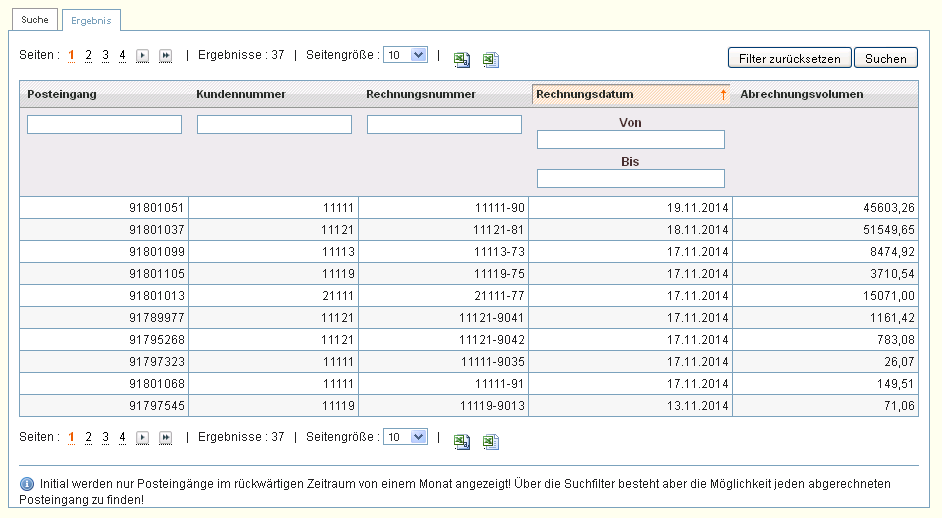
Task: Click first Excel export icon at bottom
Action: [461, 441]
